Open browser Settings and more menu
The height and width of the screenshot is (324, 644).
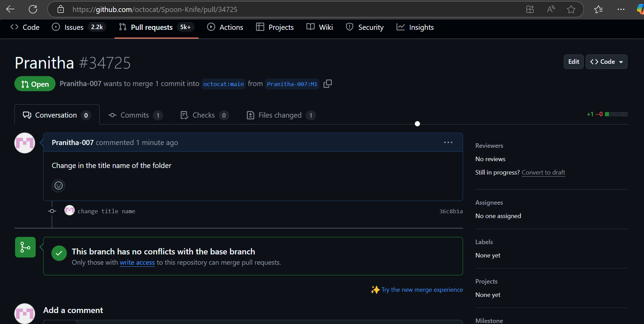click(x=621, y=9)
